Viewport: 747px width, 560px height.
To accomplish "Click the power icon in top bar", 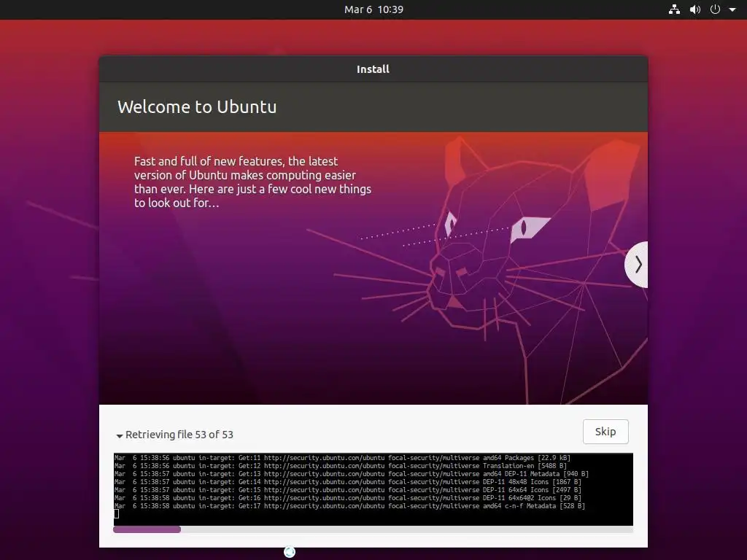I will (x=715, y=9).
